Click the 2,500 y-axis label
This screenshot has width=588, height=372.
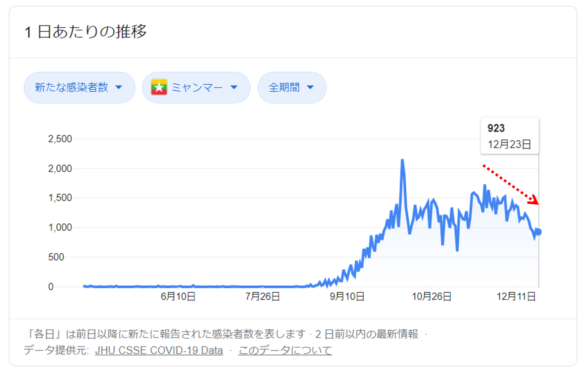click(x=60, y=139)
